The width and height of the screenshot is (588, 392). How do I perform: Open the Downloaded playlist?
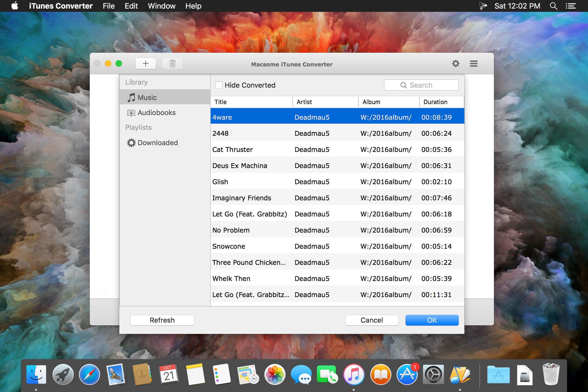click(157, 143)
